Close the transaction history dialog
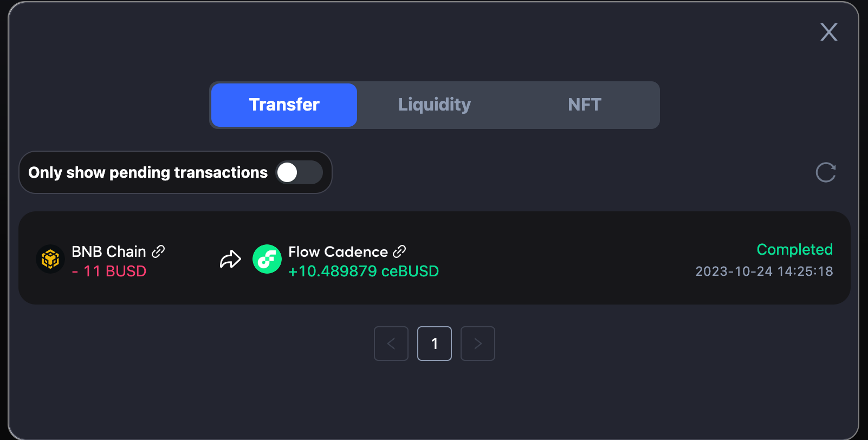Image resolution: width=868 pixels, height=440 pixels. (x=828, y=33)
